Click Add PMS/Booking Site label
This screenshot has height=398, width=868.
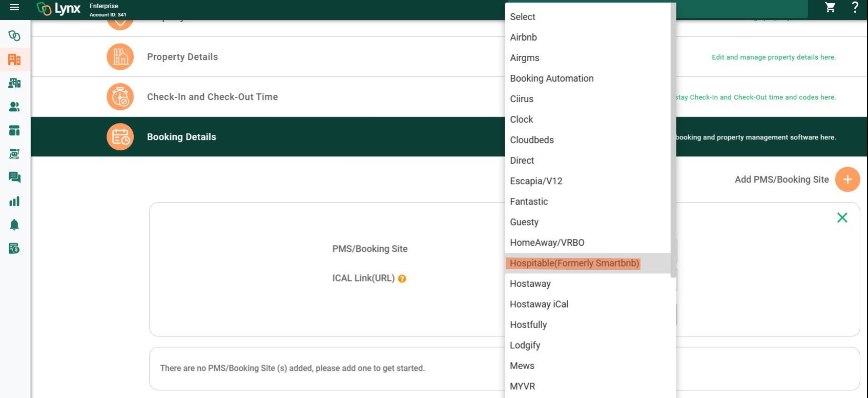point(781,180)
